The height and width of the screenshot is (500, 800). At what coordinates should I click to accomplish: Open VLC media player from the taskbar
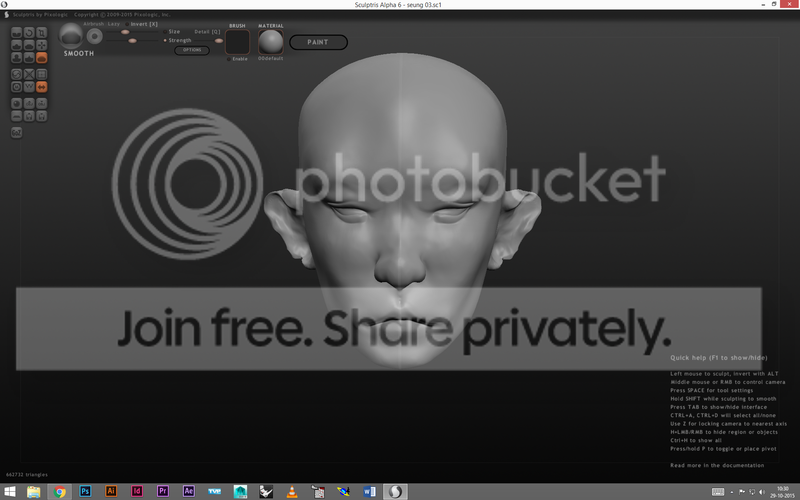tap(292, 492)
